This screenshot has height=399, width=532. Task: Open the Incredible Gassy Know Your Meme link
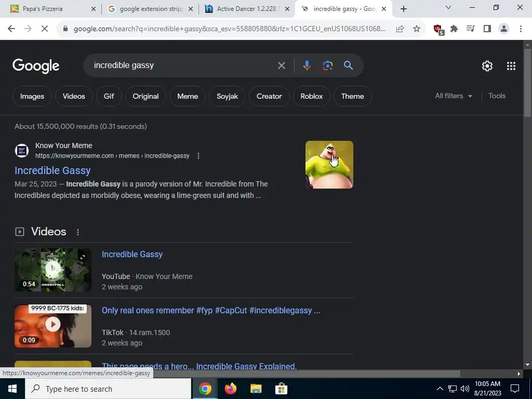point(52,170)
